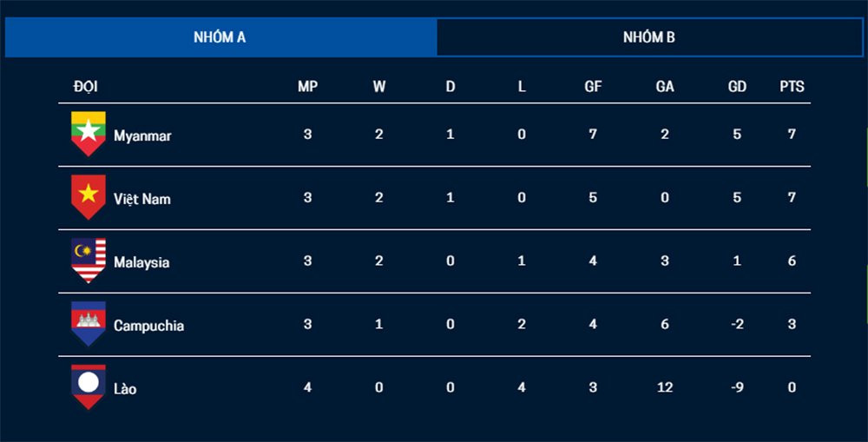Click the Lào flag icon
This screenshot has width=868, height=442.
pyautogui.click(x=88, y=387)
